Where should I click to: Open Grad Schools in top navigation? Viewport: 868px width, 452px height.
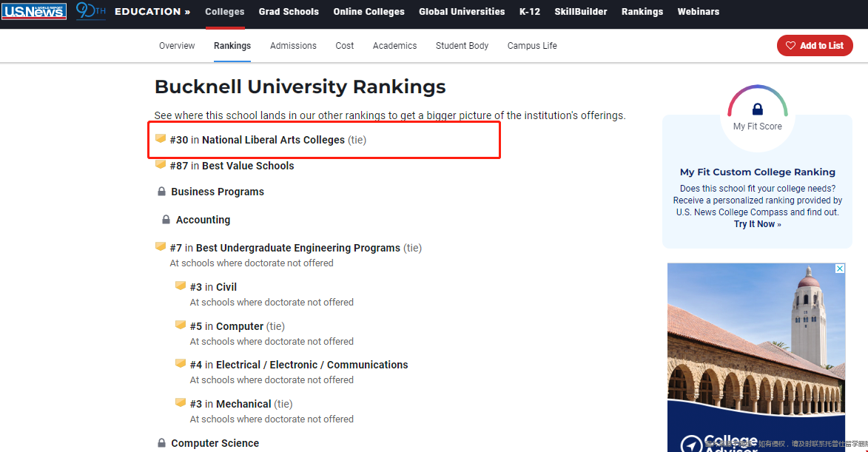tap(289, 12)
